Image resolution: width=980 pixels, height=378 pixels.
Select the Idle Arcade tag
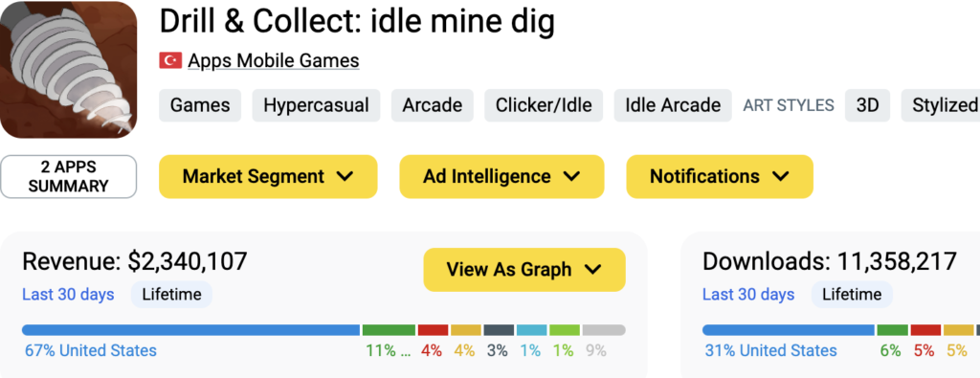(x=673, y=105)
